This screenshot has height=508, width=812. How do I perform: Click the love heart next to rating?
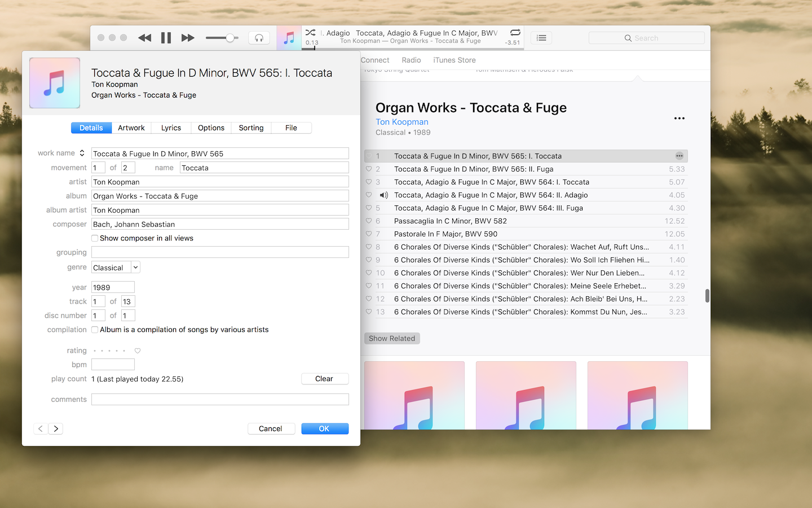coord(138,351)
